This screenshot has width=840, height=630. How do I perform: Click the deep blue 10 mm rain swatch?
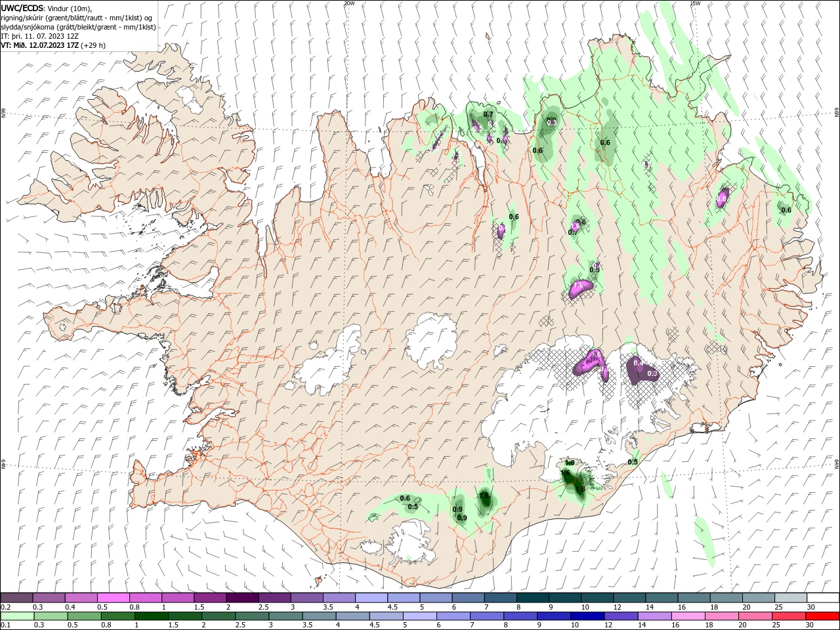587,616
